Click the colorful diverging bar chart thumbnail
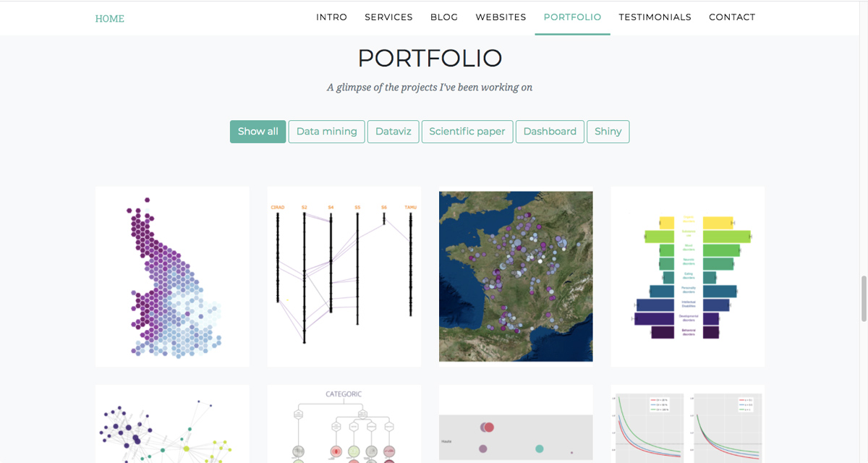 click(x=687, y=276)
